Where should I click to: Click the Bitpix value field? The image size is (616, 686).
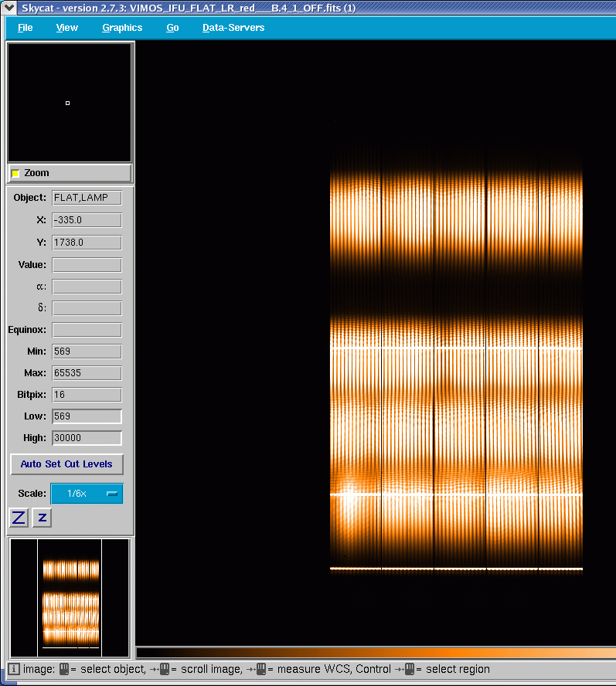[87, 395]
